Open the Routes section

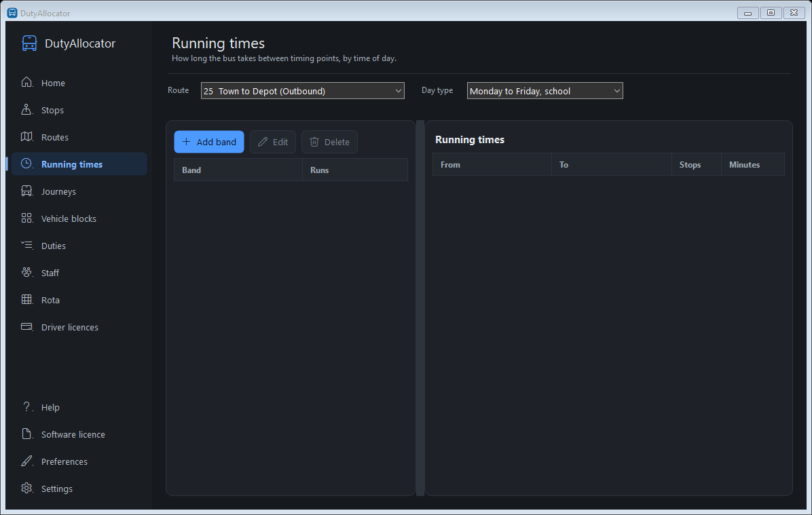pos(79,137)
